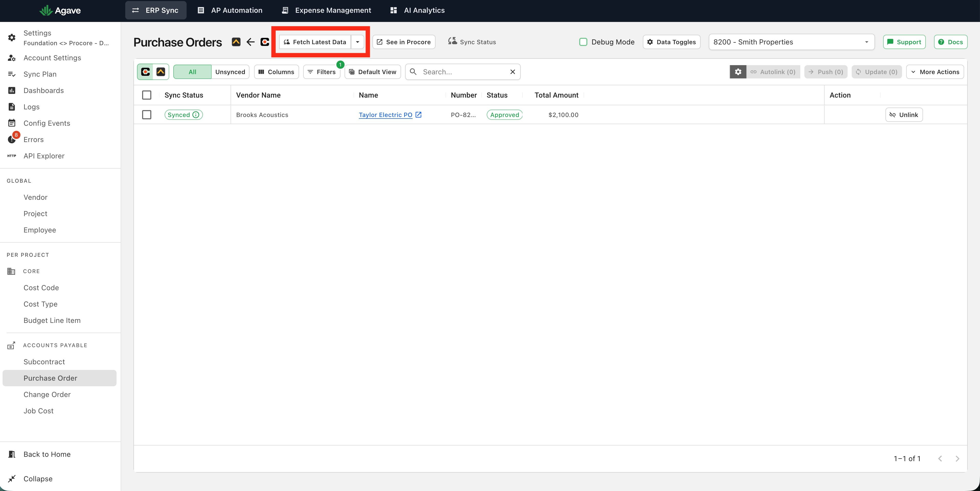
Task: Check the Brooks Acoustics row checkbox
Action: pyautogui.click(x=146, y=115)
